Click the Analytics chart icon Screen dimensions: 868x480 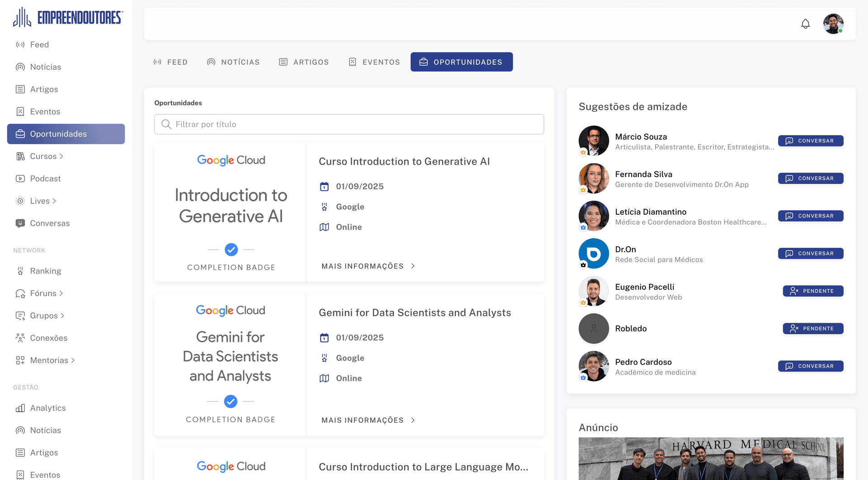point(20,408)
